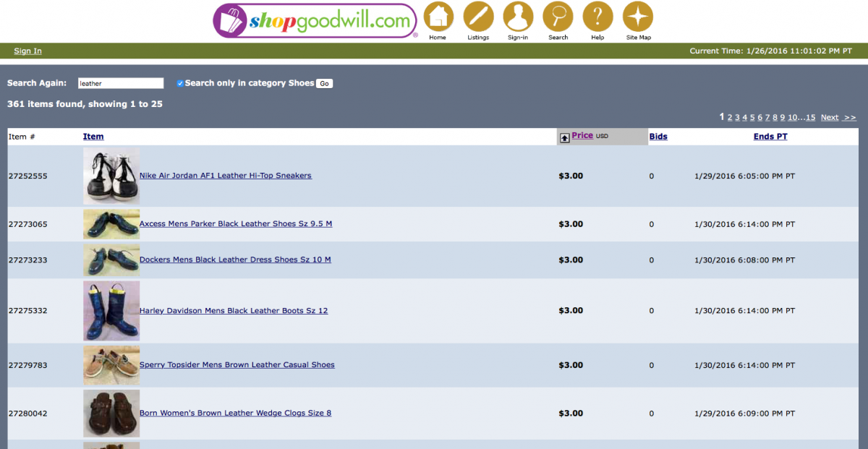This screenshot has height=449, width=868.
Task: Click item number 27279783
Action: pyautogui.click(x=27, y=365)
